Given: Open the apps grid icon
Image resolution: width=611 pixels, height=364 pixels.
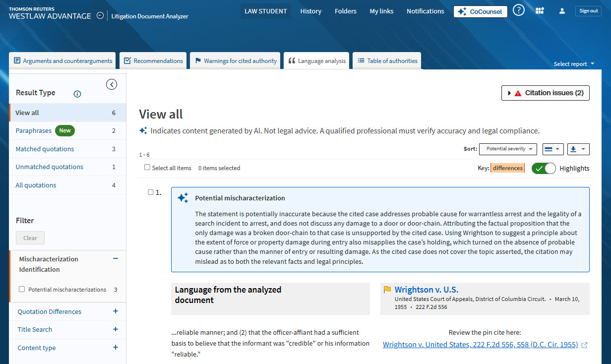Looking at the screenshot, I should pyautogui.click(x=540, y=11).
